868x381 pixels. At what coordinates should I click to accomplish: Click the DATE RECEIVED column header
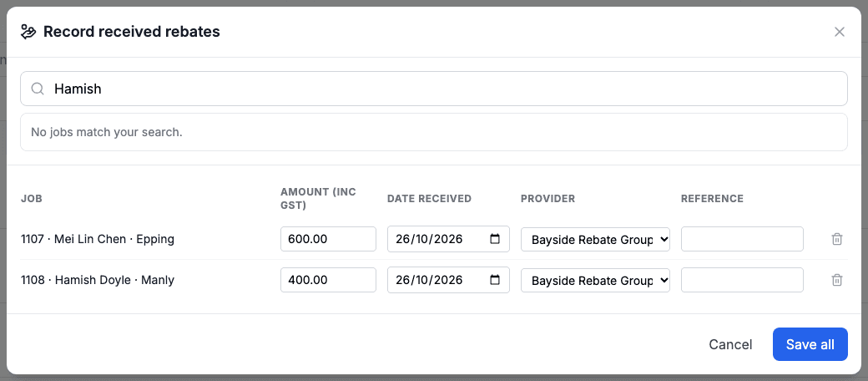429,198
